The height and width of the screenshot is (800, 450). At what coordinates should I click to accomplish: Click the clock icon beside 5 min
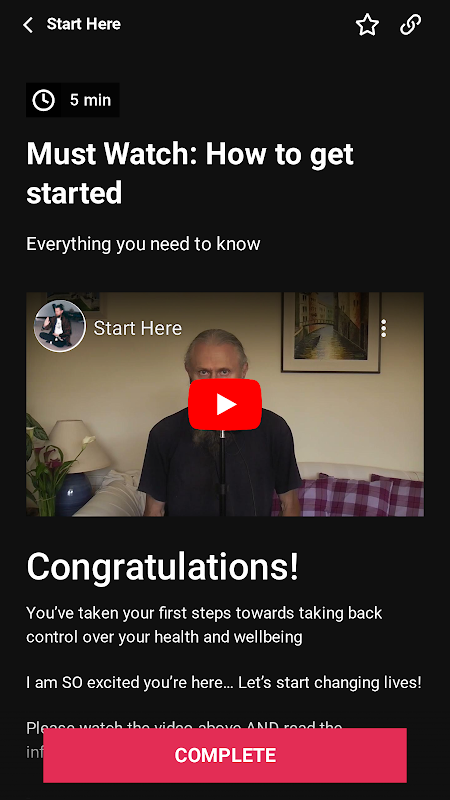tap(43, 100)
